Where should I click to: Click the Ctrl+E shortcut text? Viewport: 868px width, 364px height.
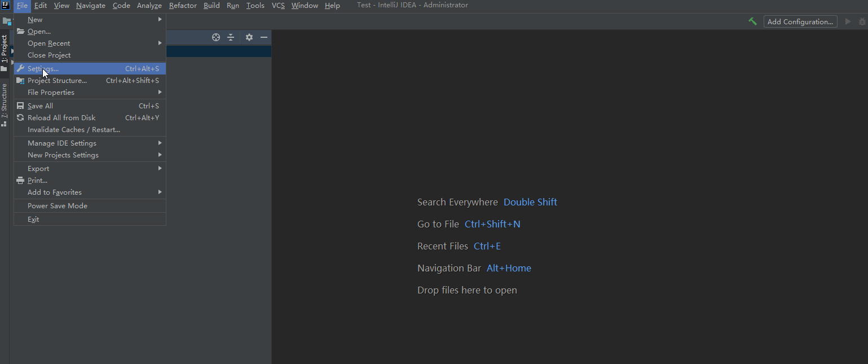click(x=487, y=246)
